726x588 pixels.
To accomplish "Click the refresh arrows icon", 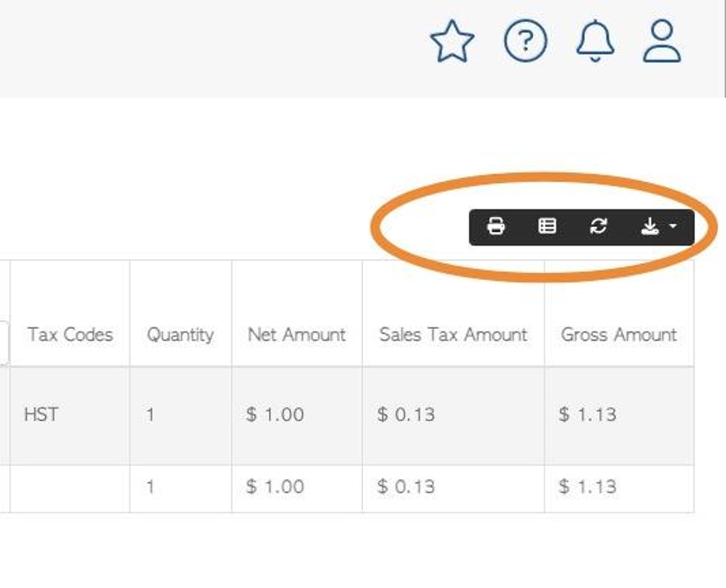I will [x=599, y=226].
